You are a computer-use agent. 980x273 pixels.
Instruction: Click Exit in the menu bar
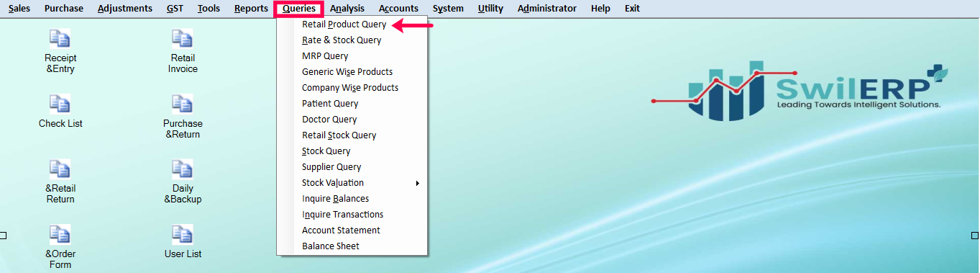tap(632, 9)
